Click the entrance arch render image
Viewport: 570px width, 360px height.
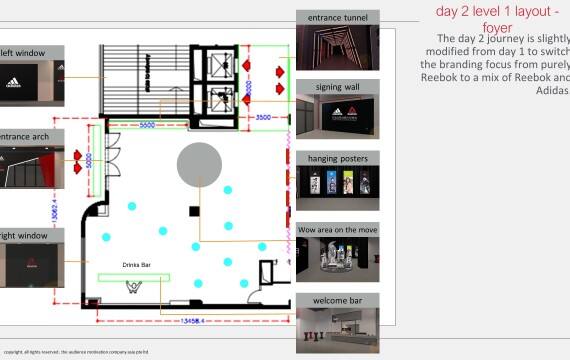coord(32,167)
